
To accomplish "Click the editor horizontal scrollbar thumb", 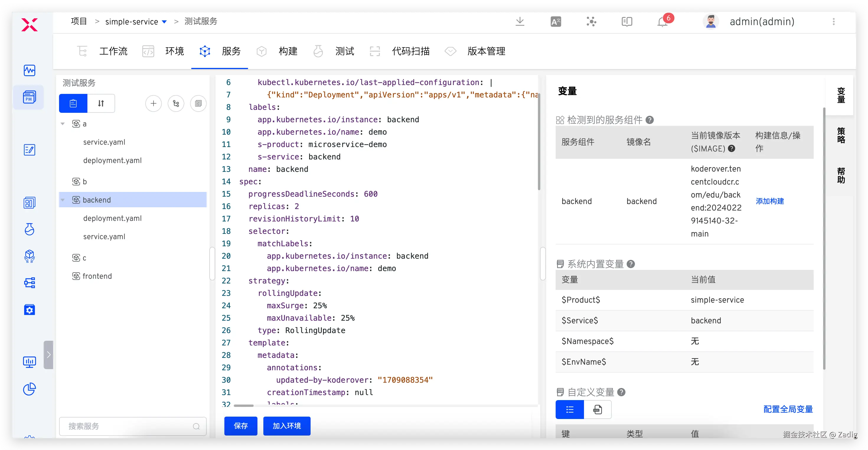I will 243,405.
